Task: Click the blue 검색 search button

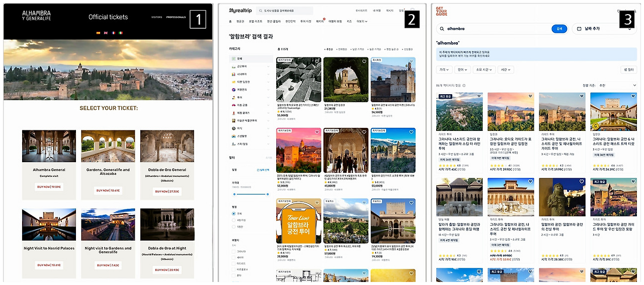Action: tap(559, 29)
